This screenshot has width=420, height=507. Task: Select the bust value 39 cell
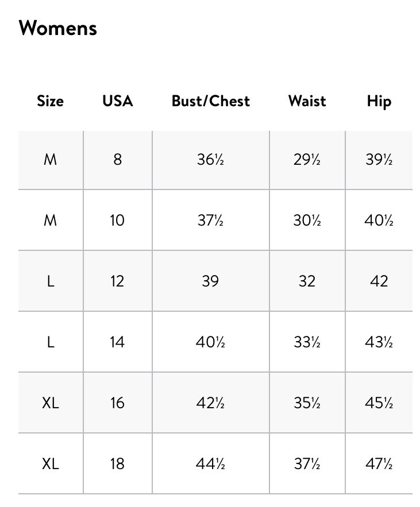211,281
